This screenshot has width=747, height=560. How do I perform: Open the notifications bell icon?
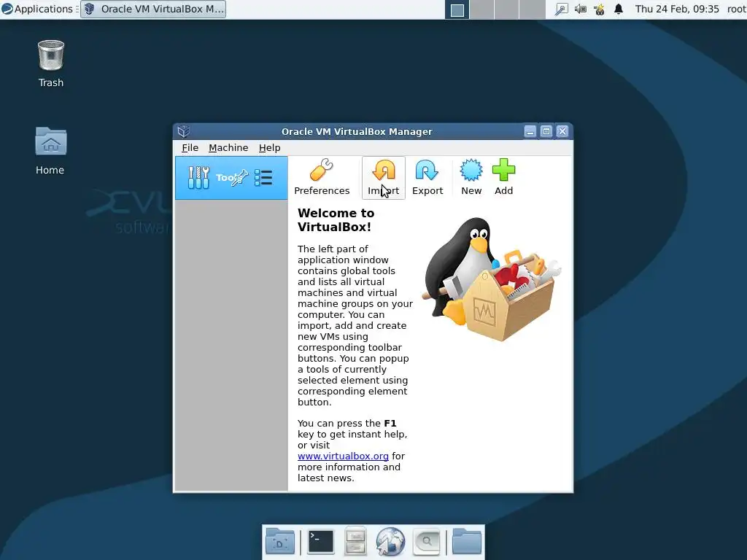619,9
